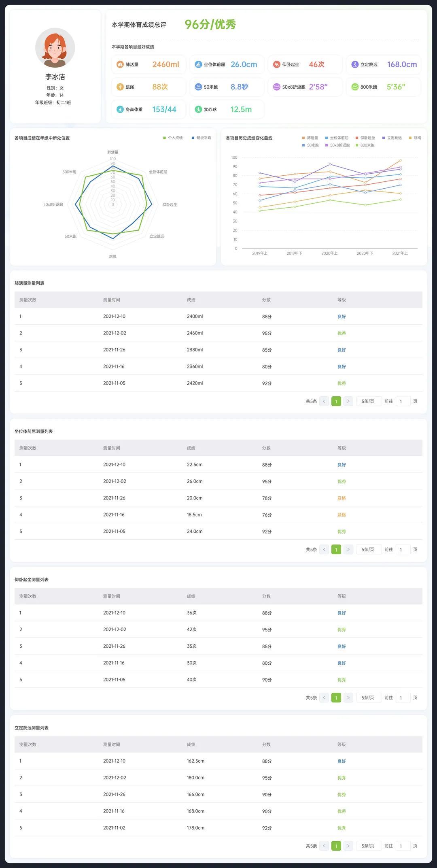This screenshot has width=437, height=868.
Task: Click previous page arrow in 坐位体前屈测量列表
Action: (x=324, y=549)
